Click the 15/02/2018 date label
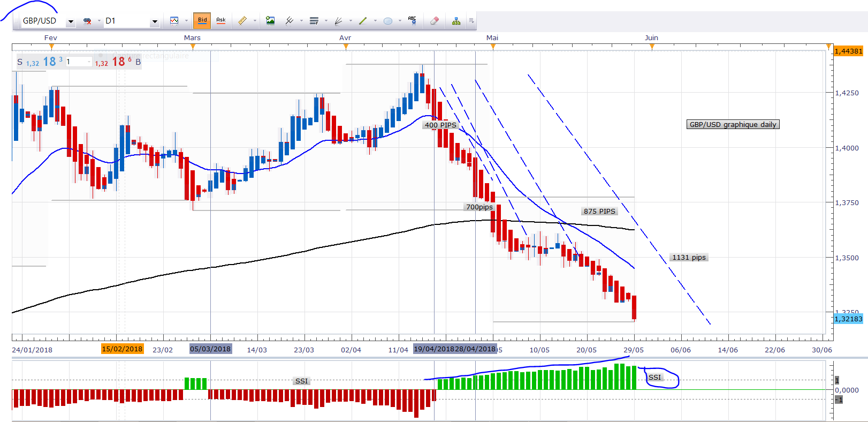The width and height of the screenshot is (868, 422). point(122,349)
